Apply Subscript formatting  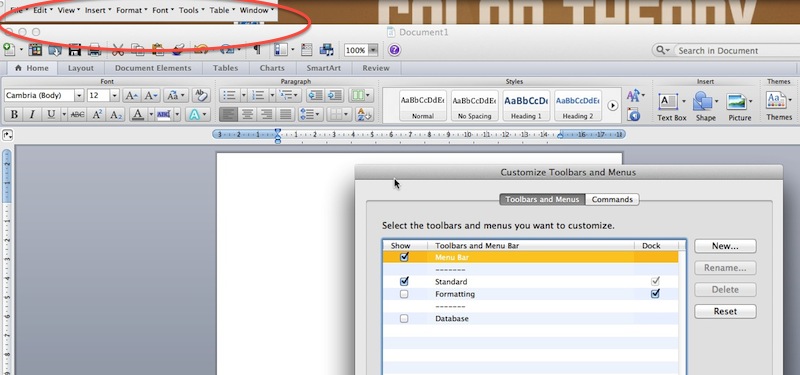click(116, 114)
